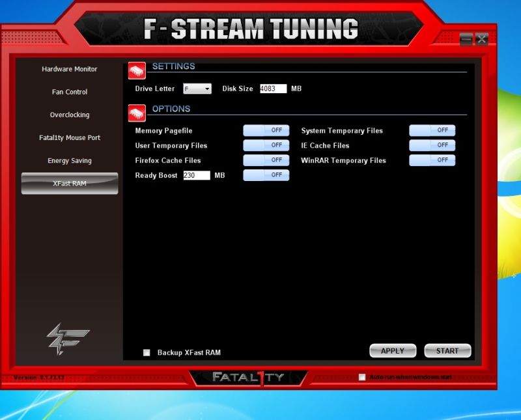The image size is (521, 420).
Task: Go to Fan Control
Action: tap(70, 92)
